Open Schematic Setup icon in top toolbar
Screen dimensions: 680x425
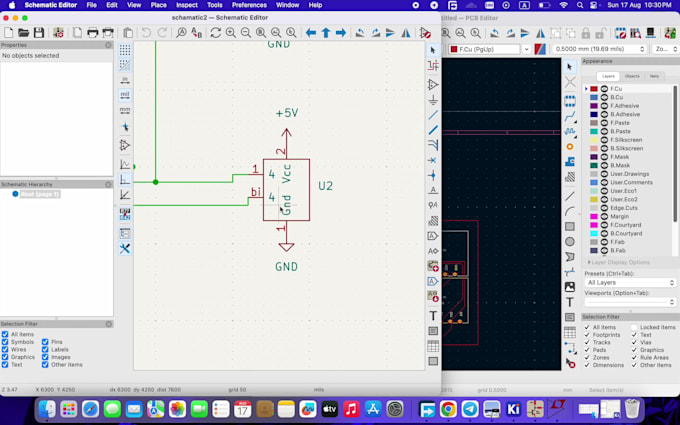[x=58, y=33]
